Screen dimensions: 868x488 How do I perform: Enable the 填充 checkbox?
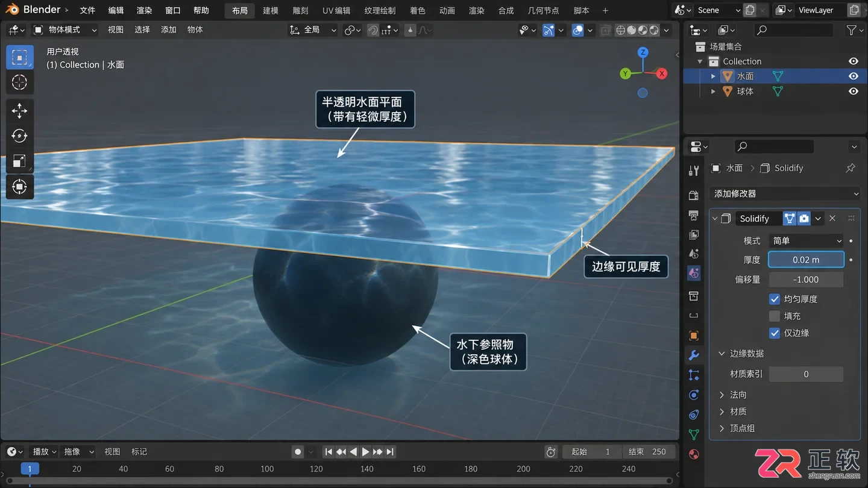coord(775,316)
